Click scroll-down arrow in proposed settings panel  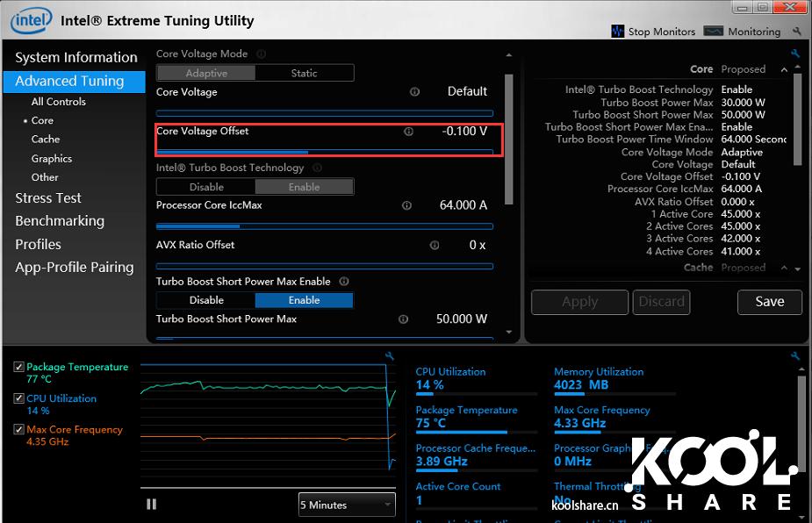click(797, 269)
